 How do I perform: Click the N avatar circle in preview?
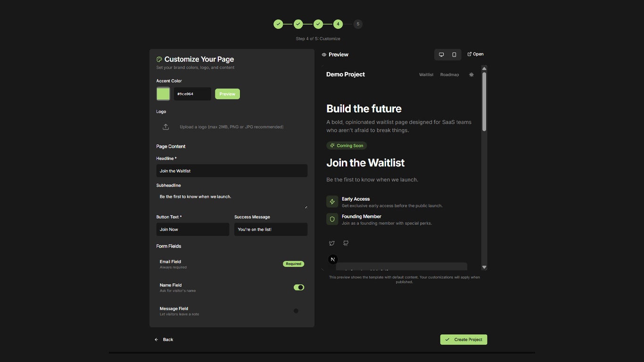pos(333,259)
